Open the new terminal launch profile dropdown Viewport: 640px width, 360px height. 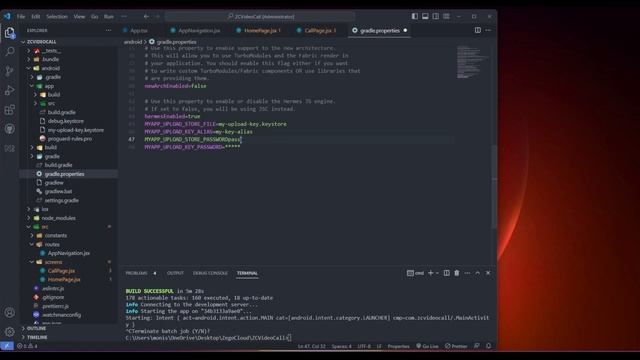pos(437,273)
